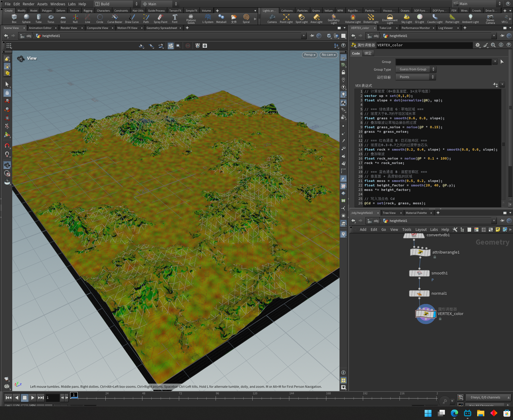Open the Font shelf tool
This screenshot has height=420, width=513.
175,18
